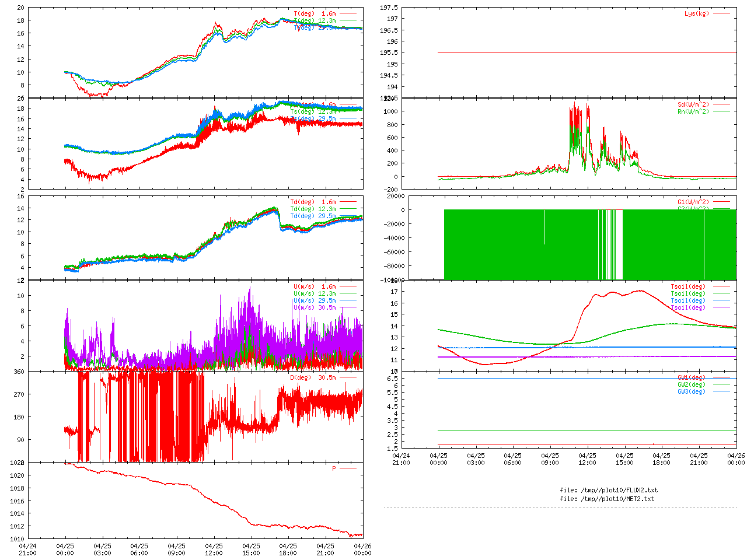Click the red T(deg) 1.6m legend line

[348, 13]
